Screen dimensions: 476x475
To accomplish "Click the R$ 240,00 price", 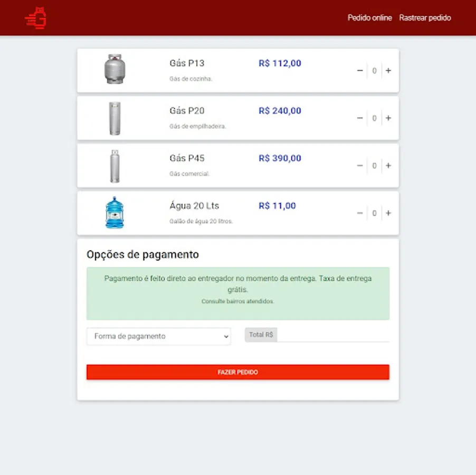I will pyautogui.click(x=280, y=111).
